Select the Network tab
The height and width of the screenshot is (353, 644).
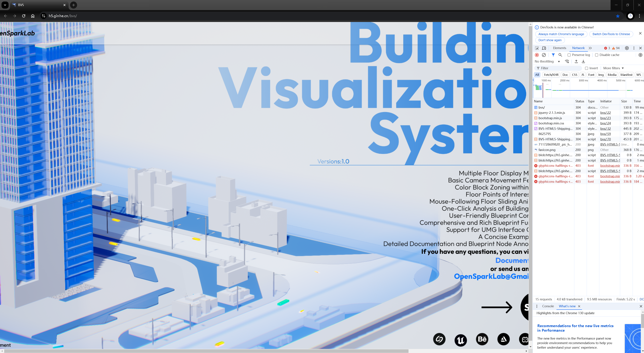(578, 48)
